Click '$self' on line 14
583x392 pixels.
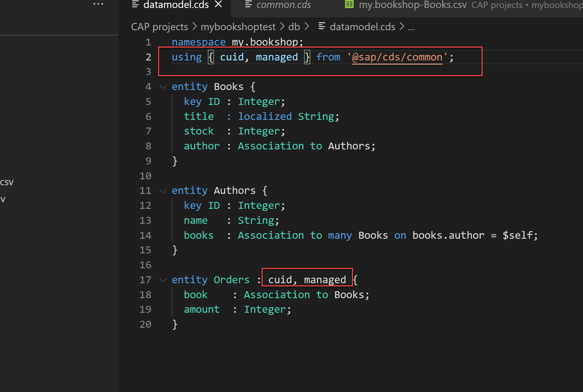(517, 235)
